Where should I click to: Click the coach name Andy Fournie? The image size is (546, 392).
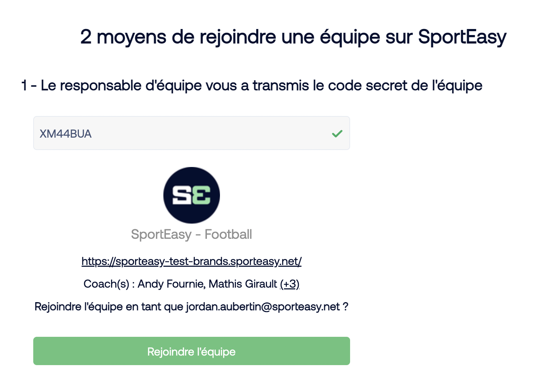point(171,284)
